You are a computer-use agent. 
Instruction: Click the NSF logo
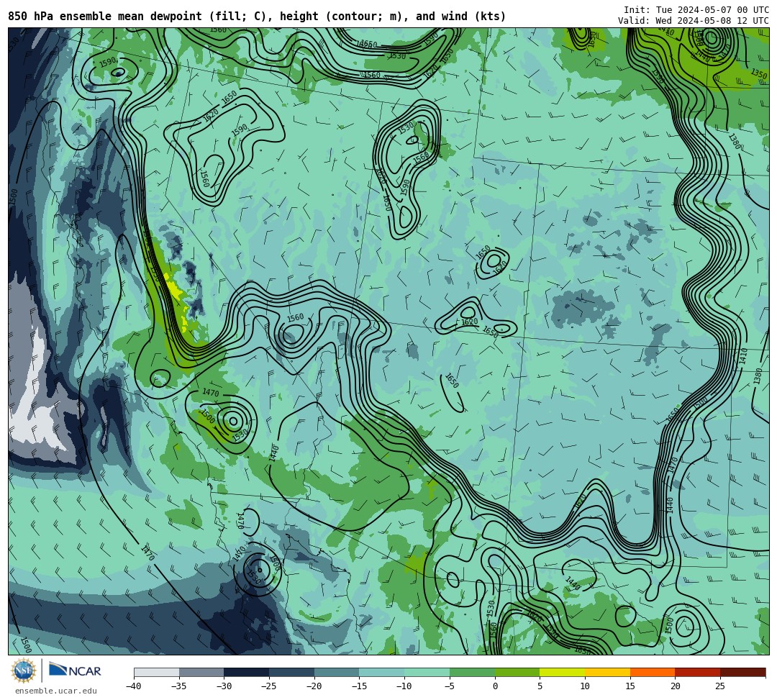[x=23, y=671]
